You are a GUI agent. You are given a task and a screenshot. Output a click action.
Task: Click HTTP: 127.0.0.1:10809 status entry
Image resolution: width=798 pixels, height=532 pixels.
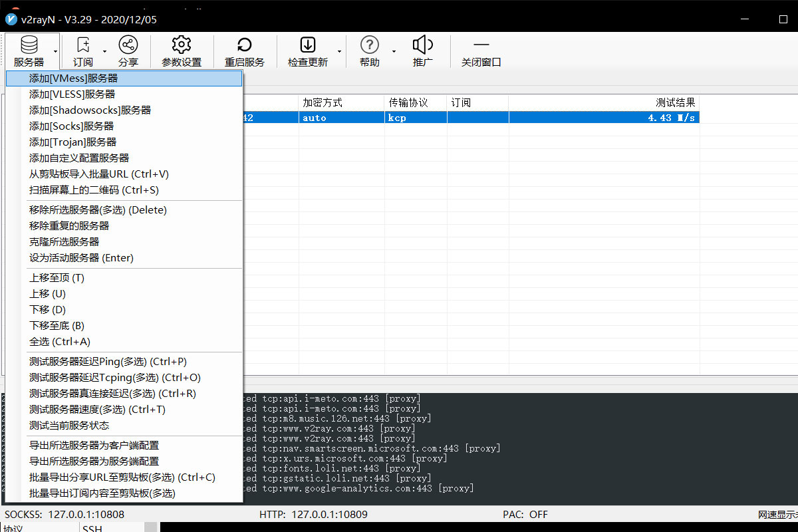pyautogui.click(x=313, y=514)
